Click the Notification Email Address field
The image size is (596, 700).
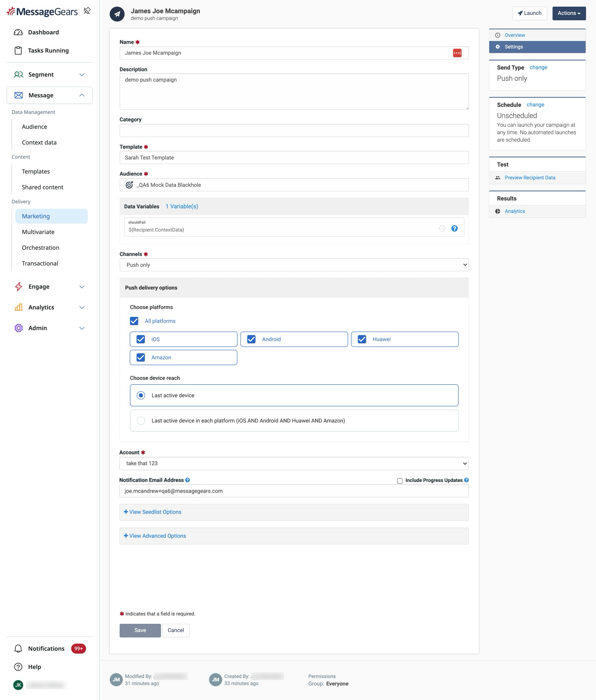tap(294, 491)
